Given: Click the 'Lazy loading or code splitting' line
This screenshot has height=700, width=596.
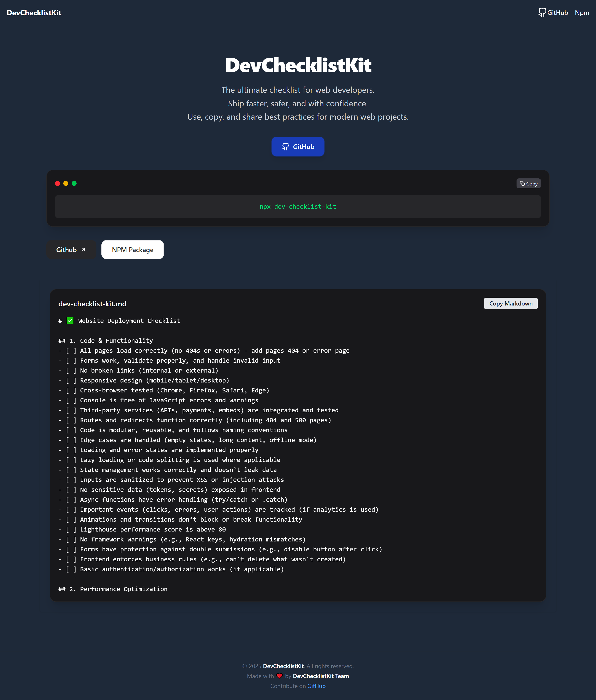Looking at the screenshot, I should [169, 460].
